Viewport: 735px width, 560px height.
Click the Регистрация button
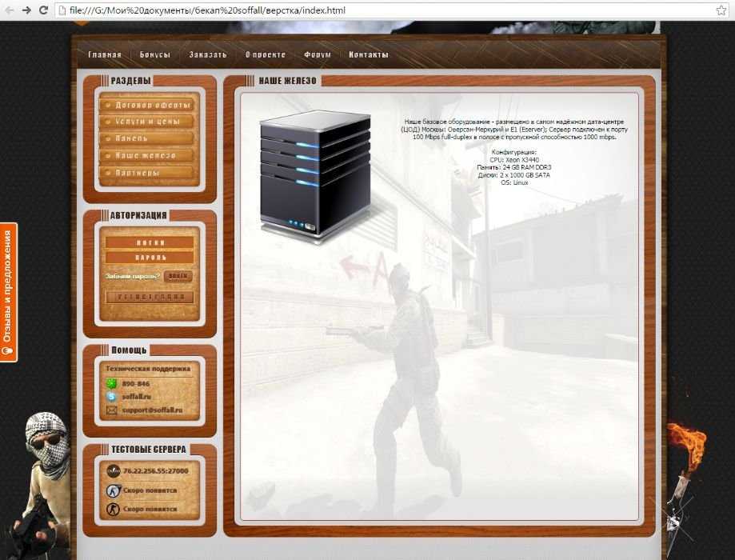(x=150, y=297)
